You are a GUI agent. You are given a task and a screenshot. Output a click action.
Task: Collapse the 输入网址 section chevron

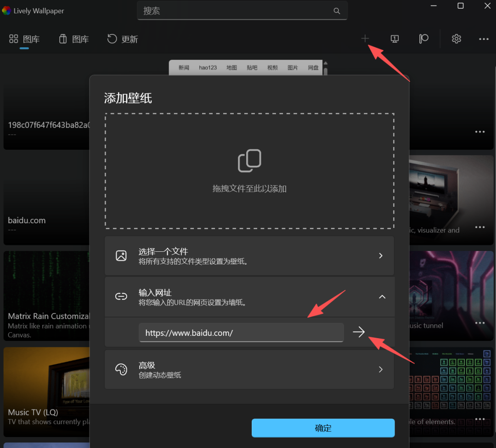[382, 296]
